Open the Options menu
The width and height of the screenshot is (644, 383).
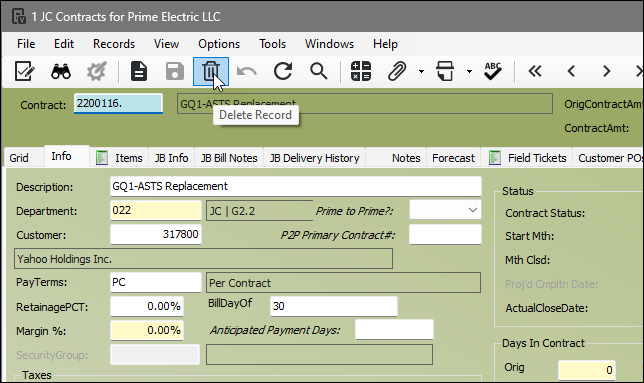[219, 44]
